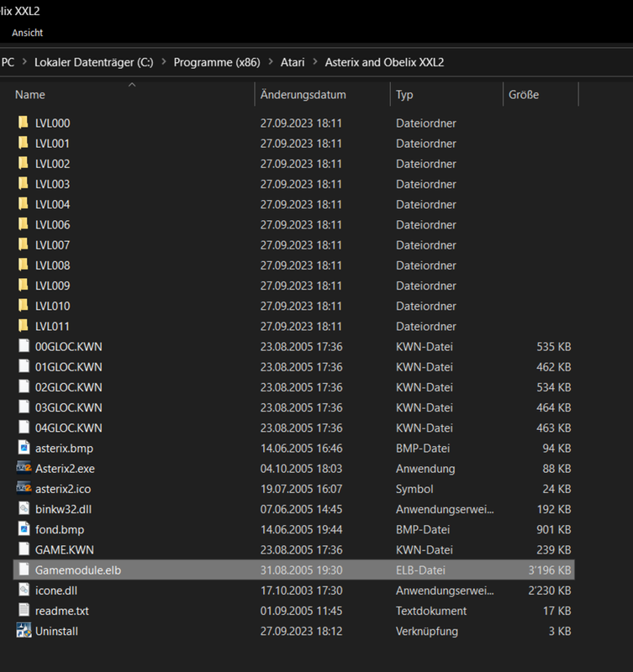Click Asterix and Obelix XXL2 breadcrumb
This screenshot has width=633, height=672.
coord(384,62)
